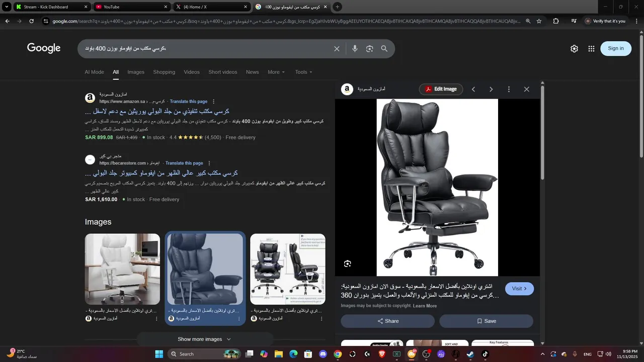The image size is (644, 362).
Task: Click the Sign in button
Action: (x=616, y=48)
